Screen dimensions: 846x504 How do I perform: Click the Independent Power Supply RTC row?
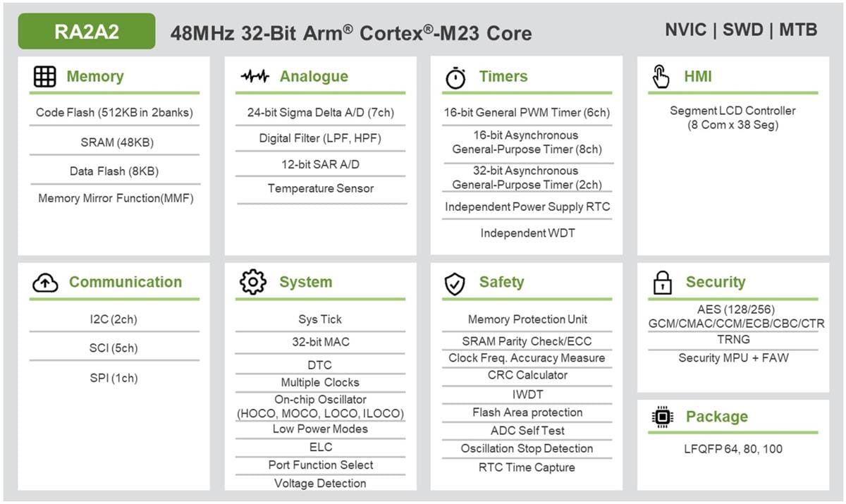pos(527,207)
